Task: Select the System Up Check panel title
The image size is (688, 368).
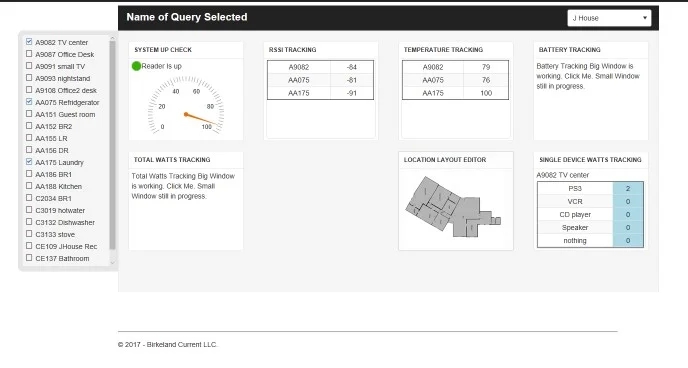Action: 163,50
